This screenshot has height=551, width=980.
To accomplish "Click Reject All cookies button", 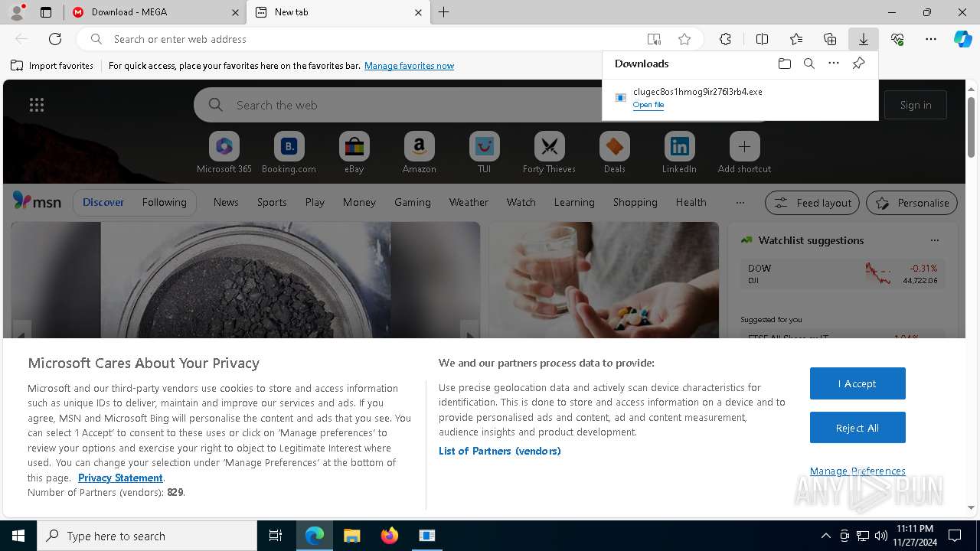I will coord(857,428).
